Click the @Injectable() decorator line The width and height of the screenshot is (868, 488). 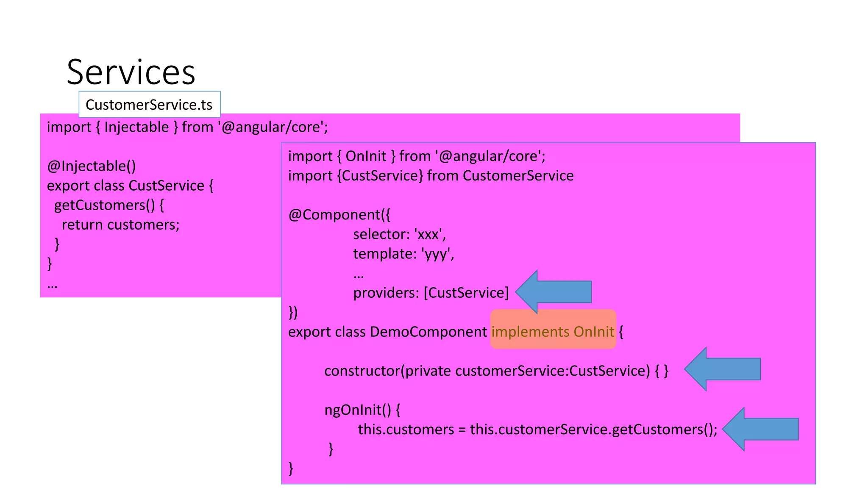click(92, 166)
